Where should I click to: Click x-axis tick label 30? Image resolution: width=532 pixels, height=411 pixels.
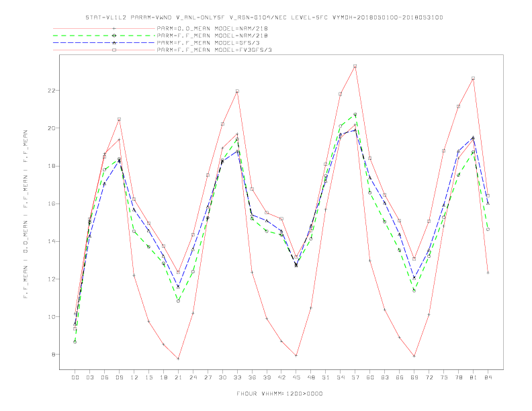[222, 377]
